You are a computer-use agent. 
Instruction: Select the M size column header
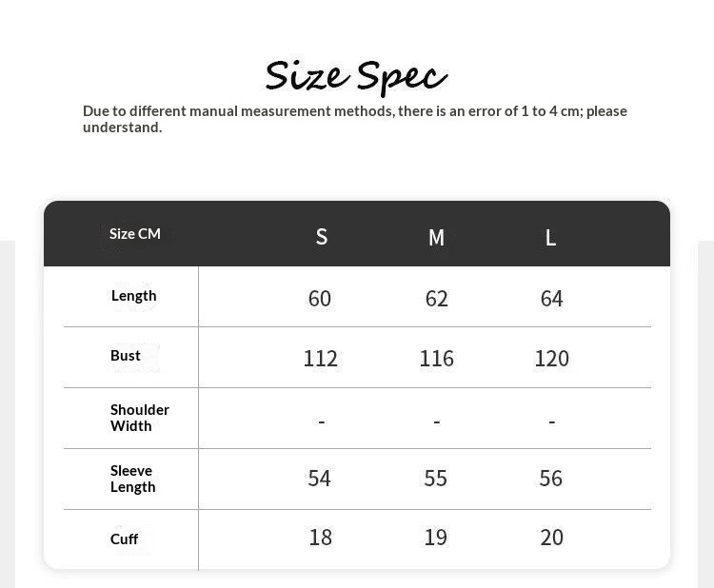click(x=436, y=237)
